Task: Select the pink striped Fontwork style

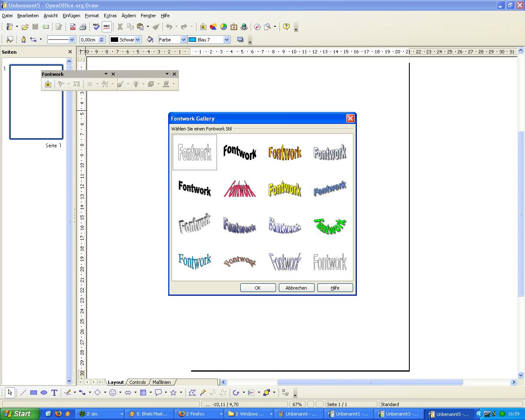Action: (x=240, y=189)
